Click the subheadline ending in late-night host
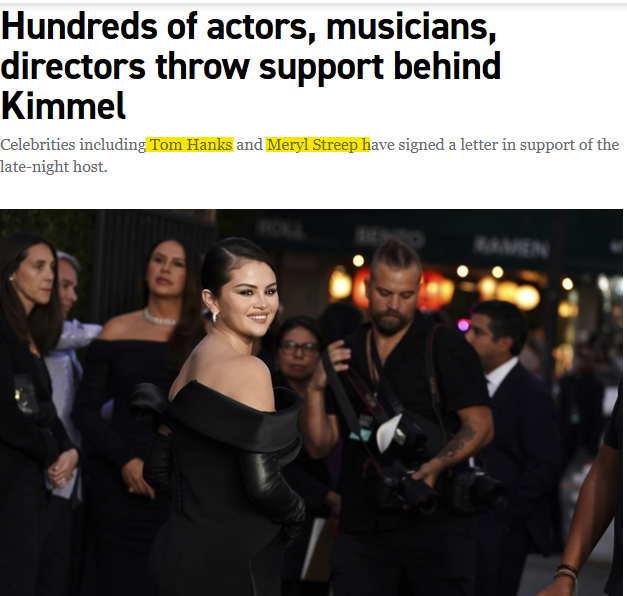This screenshot has width=627, height=596. point(310,155)
